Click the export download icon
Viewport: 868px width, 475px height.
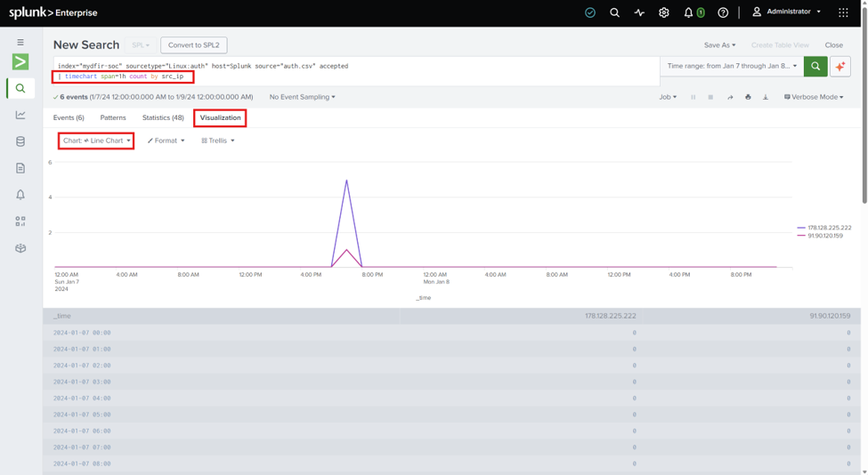coord(766,97)
